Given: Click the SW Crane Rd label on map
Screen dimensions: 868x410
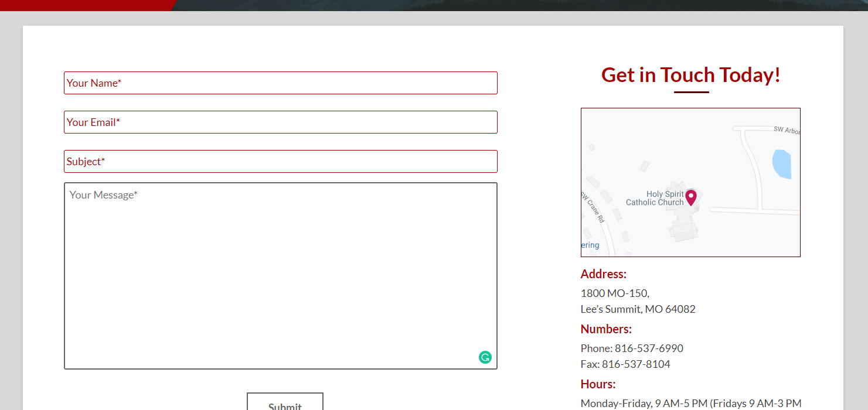Looking at the screenshot, I should (592, 207).
